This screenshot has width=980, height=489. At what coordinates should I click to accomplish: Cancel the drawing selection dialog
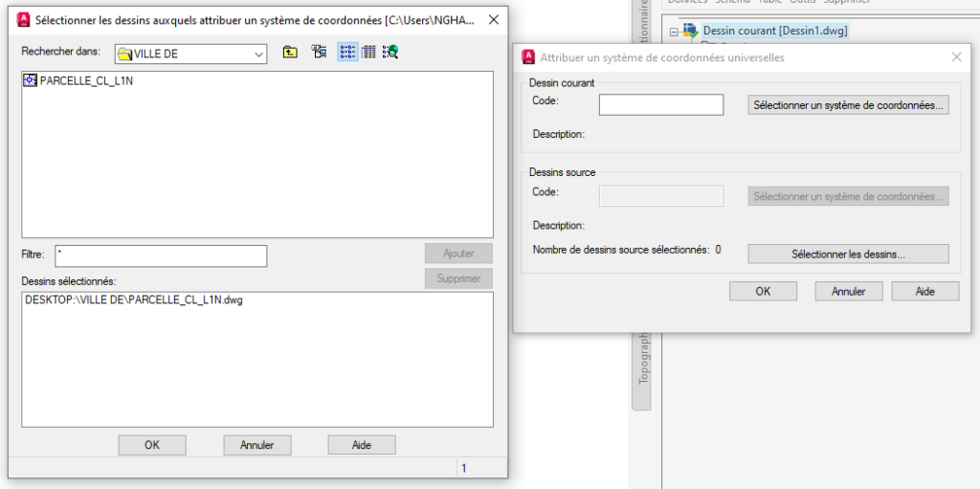(x=256, y=445)
